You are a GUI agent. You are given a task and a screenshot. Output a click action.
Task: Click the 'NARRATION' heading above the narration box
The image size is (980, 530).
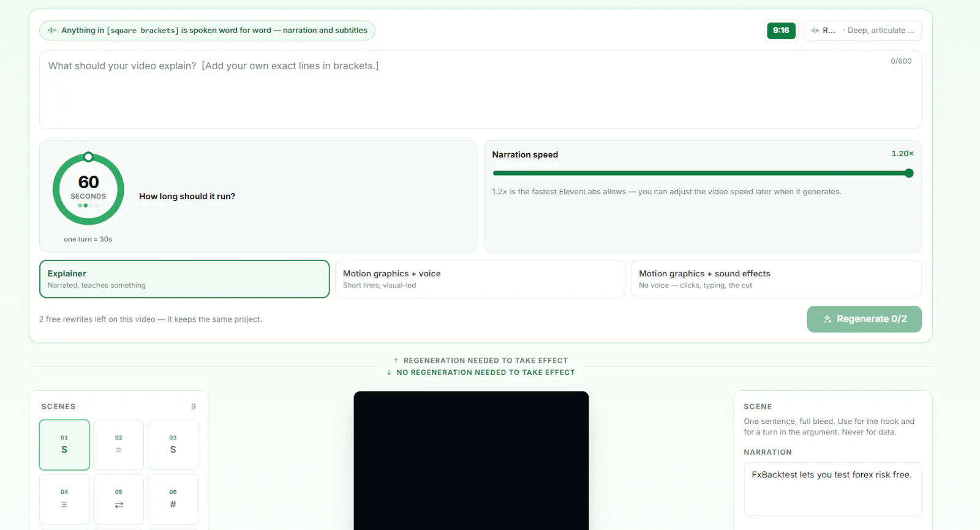767,452
